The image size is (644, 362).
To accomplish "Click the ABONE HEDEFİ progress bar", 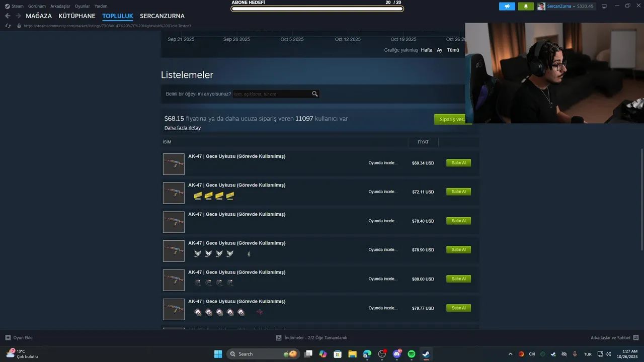I will [x=317, y=9].
